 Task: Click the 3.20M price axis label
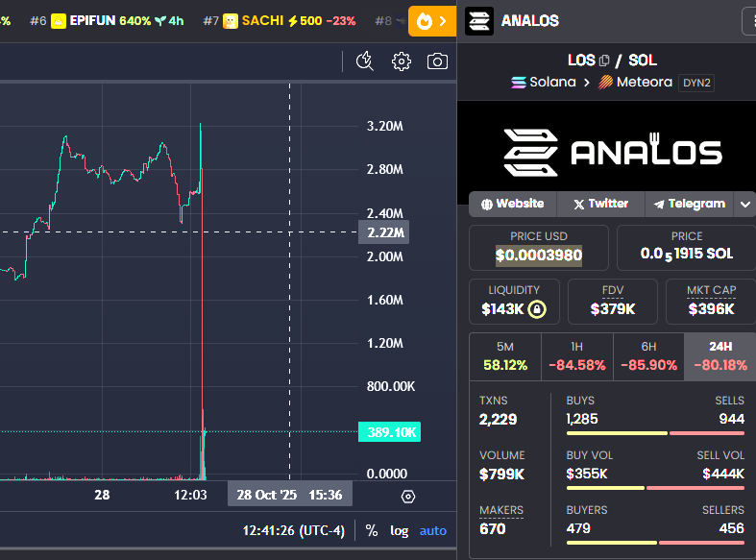385,126
